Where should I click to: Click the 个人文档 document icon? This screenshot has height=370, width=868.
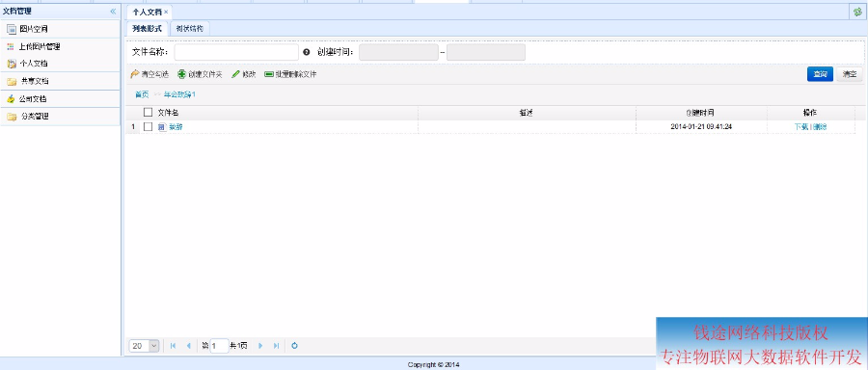tap(12, 64)
